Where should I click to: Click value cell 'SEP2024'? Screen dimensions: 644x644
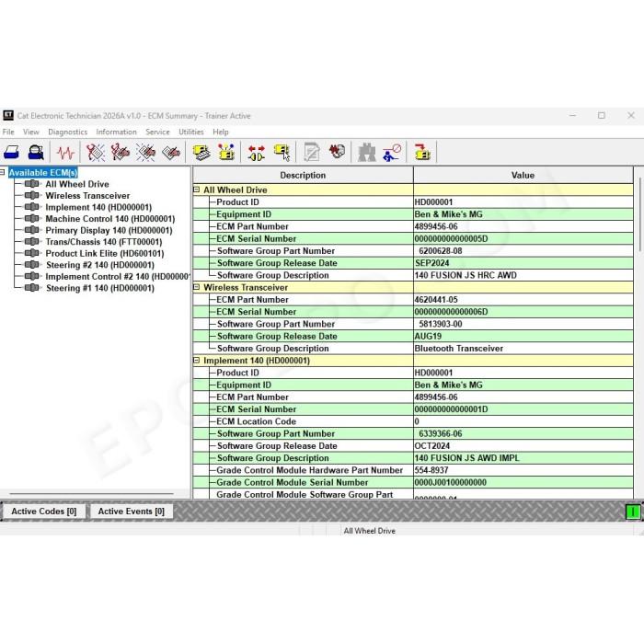(x=523, y=263)
